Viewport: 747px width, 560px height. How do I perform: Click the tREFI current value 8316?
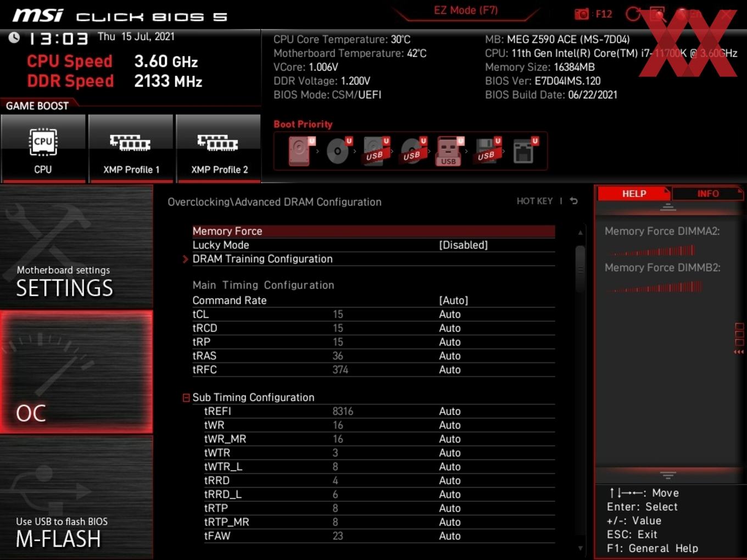343,411
